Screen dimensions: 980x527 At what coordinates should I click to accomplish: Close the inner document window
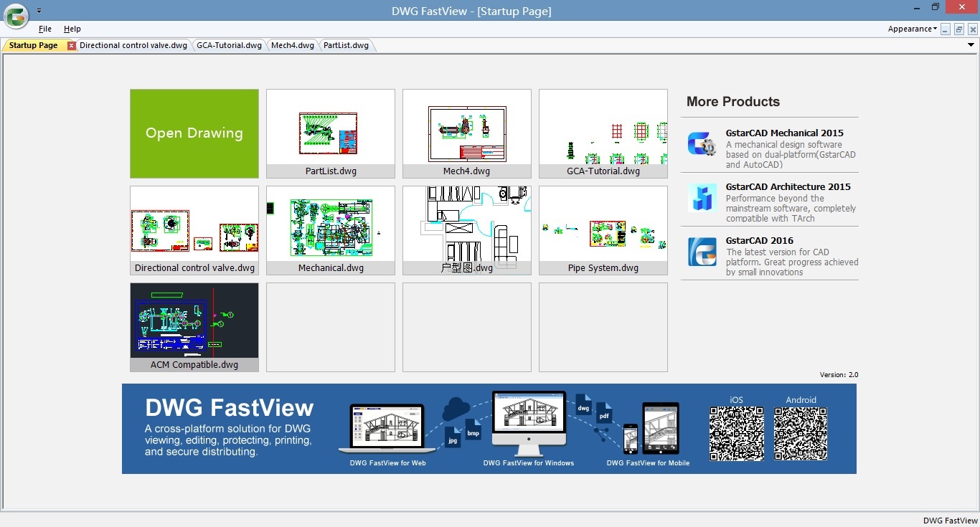(x=972, y=29)
